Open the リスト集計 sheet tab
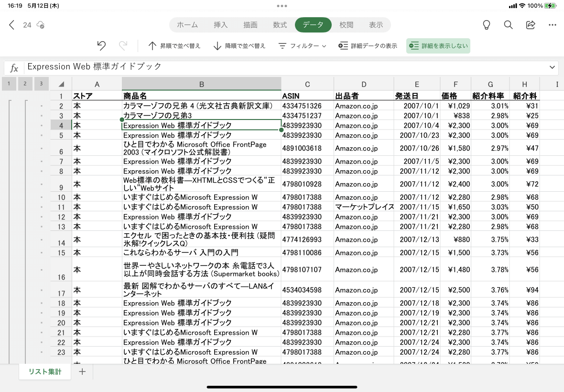The height and width of the screenshot is (392, 564). pos(45,371)
